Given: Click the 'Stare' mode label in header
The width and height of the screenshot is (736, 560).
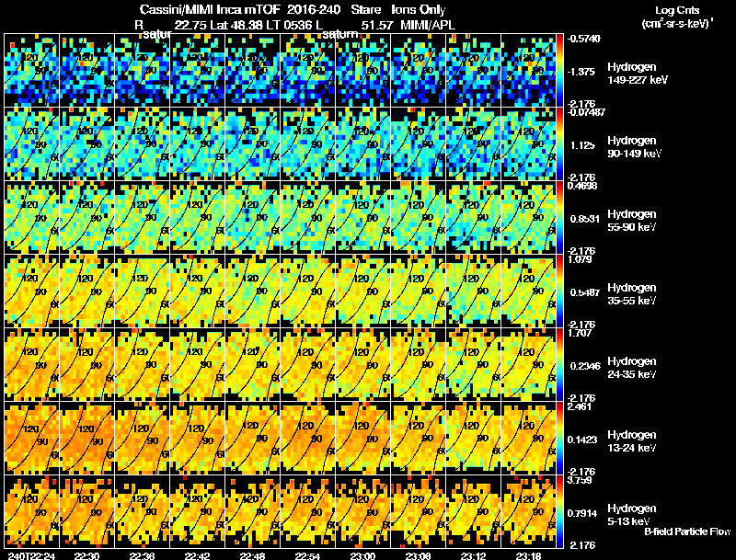Looking at the screenshot, I should point(366,9).
